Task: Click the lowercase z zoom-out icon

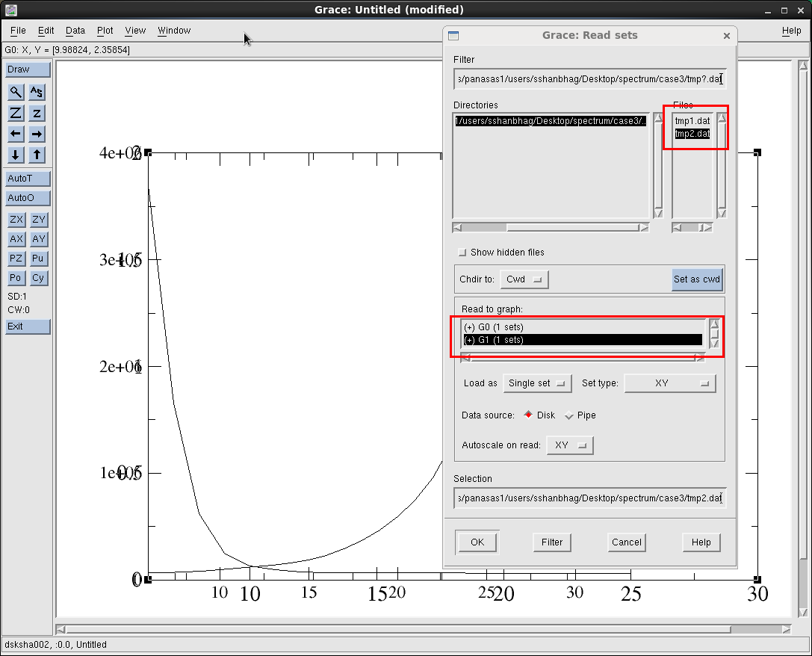Action: pyautogui.click(x=38, y=113)
